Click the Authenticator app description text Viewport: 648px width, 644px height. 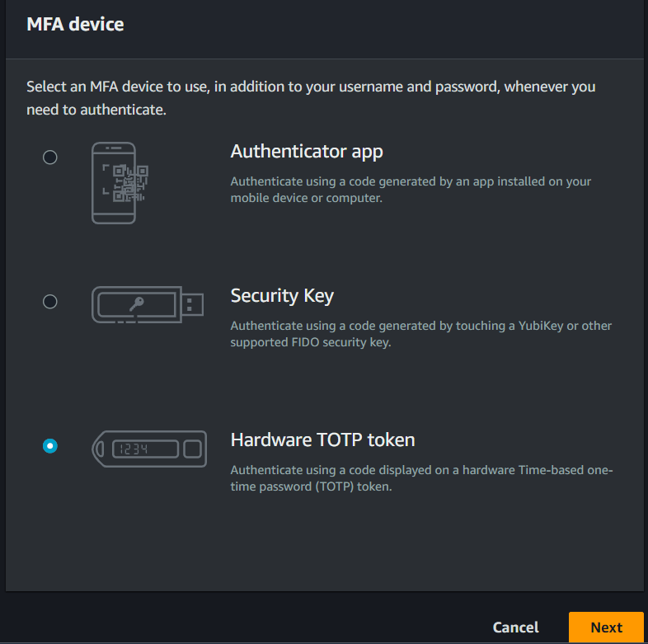point(411,190)
